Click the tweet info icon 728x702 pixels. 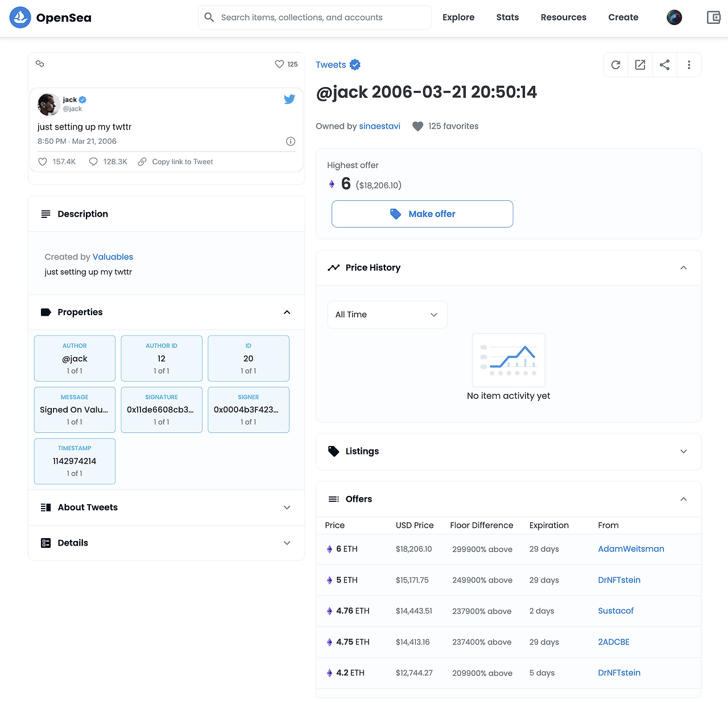(x=291, y=141)
